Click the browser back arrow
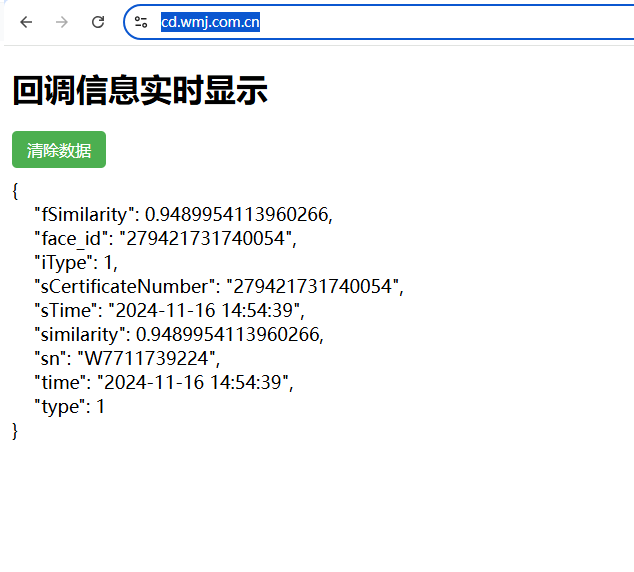This screenshot has height=572, width=634. [26, 22]
